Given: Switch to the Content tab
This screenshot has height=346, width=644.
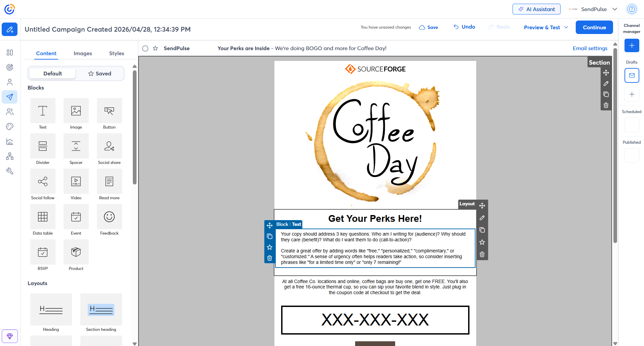Looking at the screenshot, I should tap(46, 54).
